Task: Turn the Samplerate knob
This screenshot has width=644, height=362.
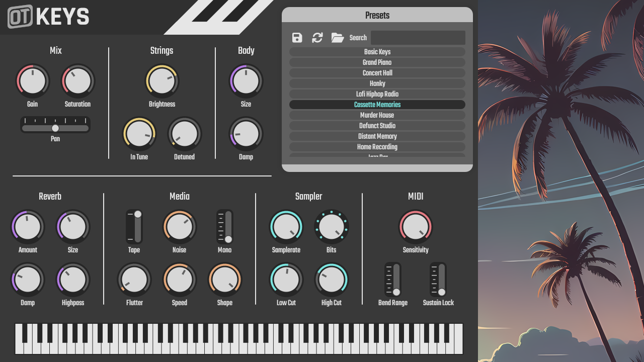Action: (286, 227)
